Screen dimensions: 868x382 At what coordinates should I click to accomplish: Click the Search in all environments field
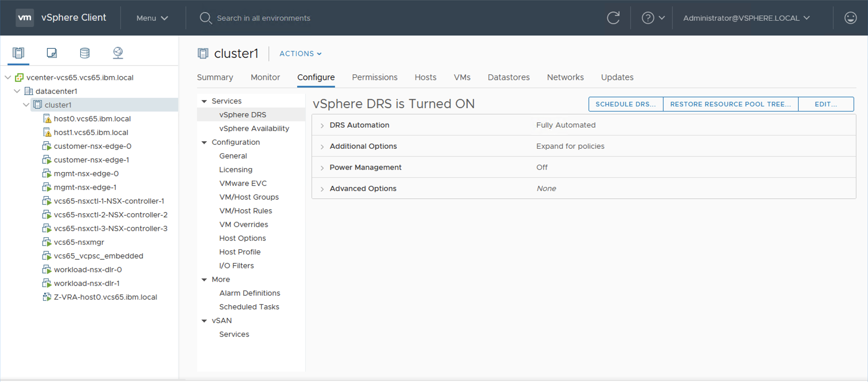pyautogui.click(x=263, y=18)
